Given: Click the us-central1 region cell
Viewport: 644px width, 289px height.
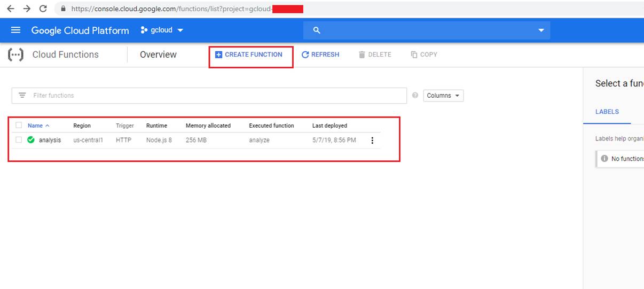Looking at the screenshot, I should point(88,140).
